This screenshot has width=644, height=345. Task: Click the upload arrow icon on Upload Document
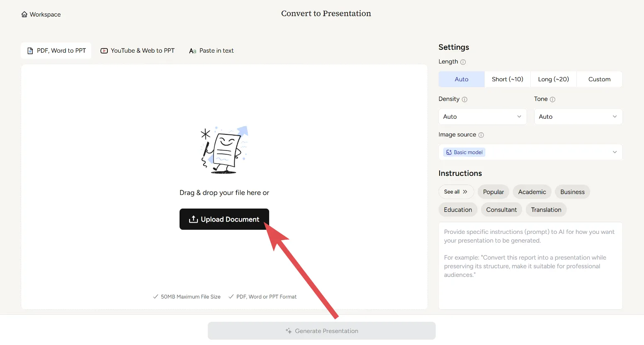click(x=193, y=219)
